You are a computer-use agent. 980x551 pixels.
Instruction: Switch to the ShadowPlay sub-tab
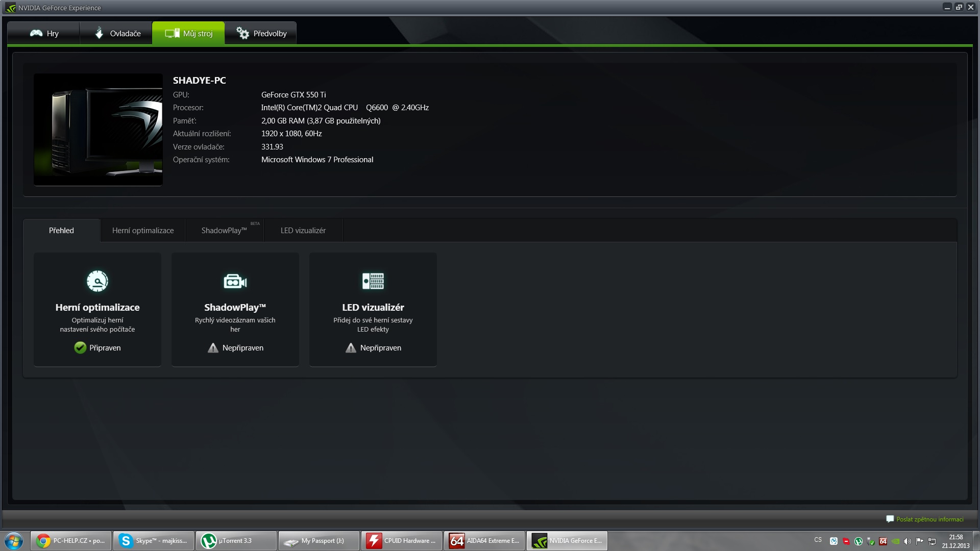pyautogui.click(x=225, y=231)
